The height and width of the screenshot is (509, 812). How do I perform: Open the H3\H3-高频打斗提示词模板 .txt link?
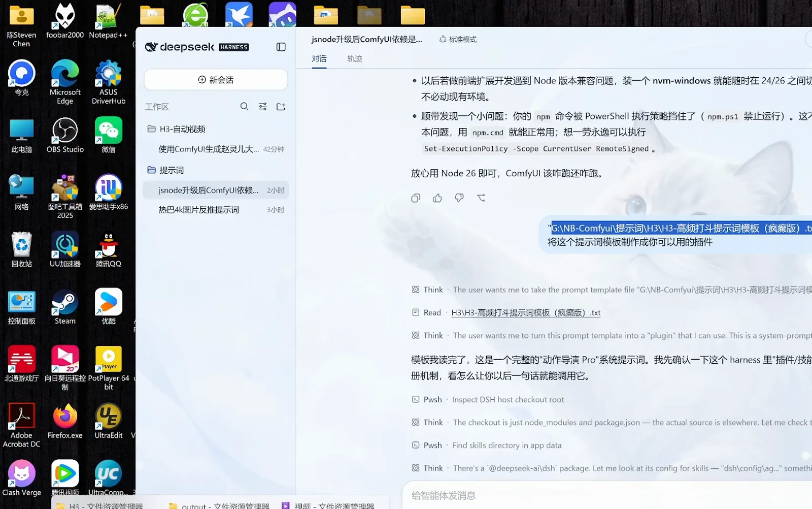coord(526,313)
